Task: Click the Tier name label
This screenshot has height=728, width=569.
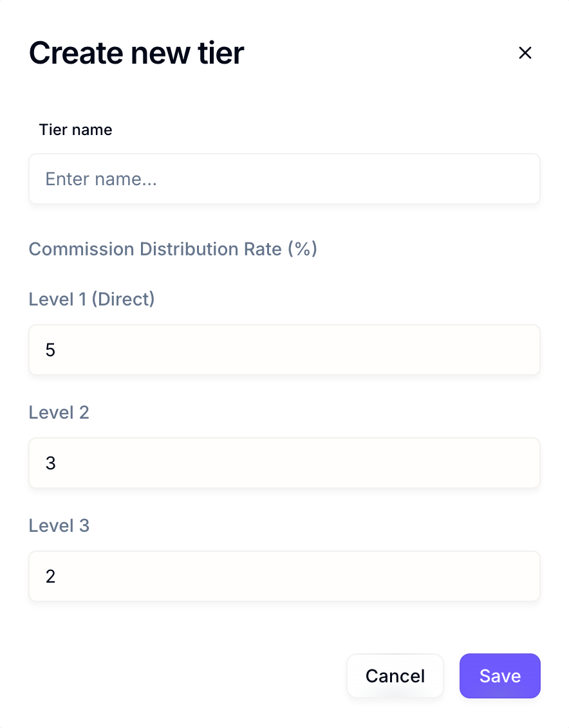Action: pyautogui.click(x=75, y=129)
